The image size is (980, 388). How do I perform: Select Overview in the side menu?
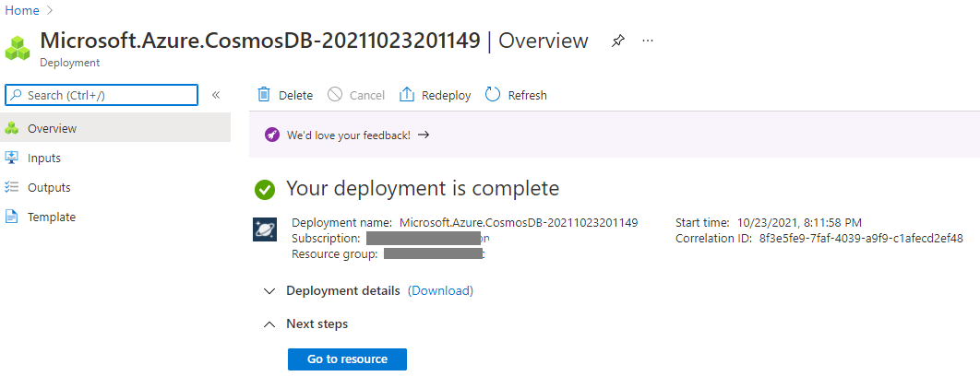(115, 128)
